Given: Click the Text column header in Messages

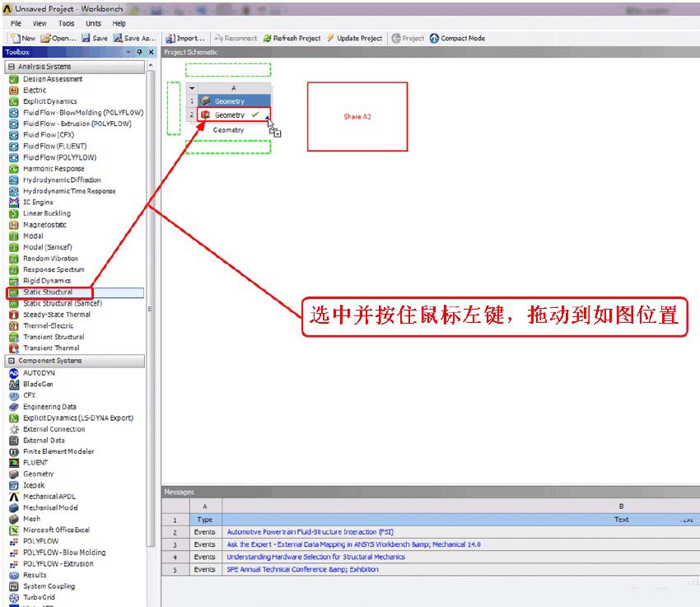Looking at the screenshot, I should click(621, 520).
